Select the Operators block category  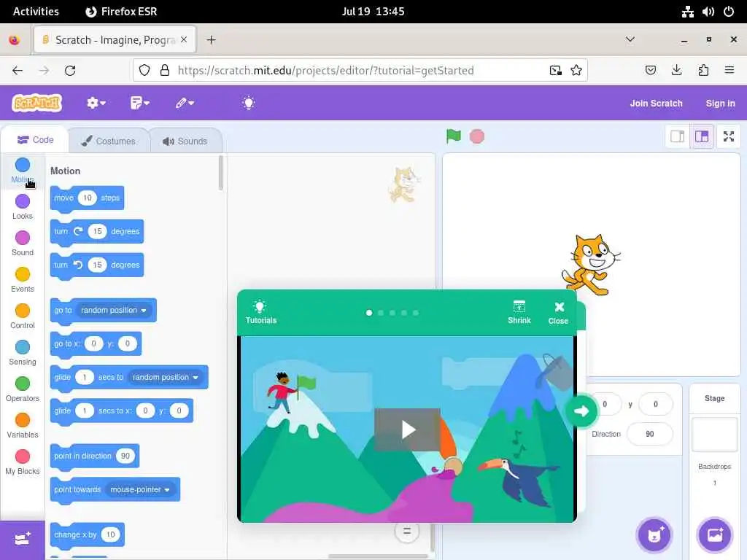coord(23,389)
